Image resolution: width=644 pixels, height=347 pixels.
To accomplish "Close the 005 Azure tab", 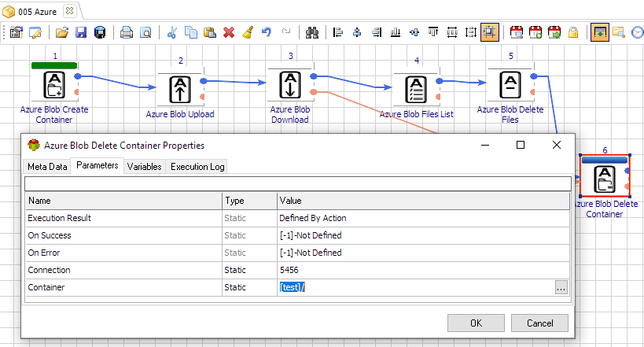I will tap(70, 11).
